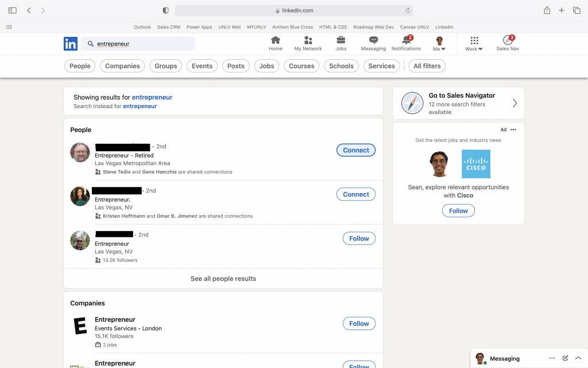Open the HTML & CSS bookmark
The height and width of the screenshot is (368, 588).
[333, 27]
